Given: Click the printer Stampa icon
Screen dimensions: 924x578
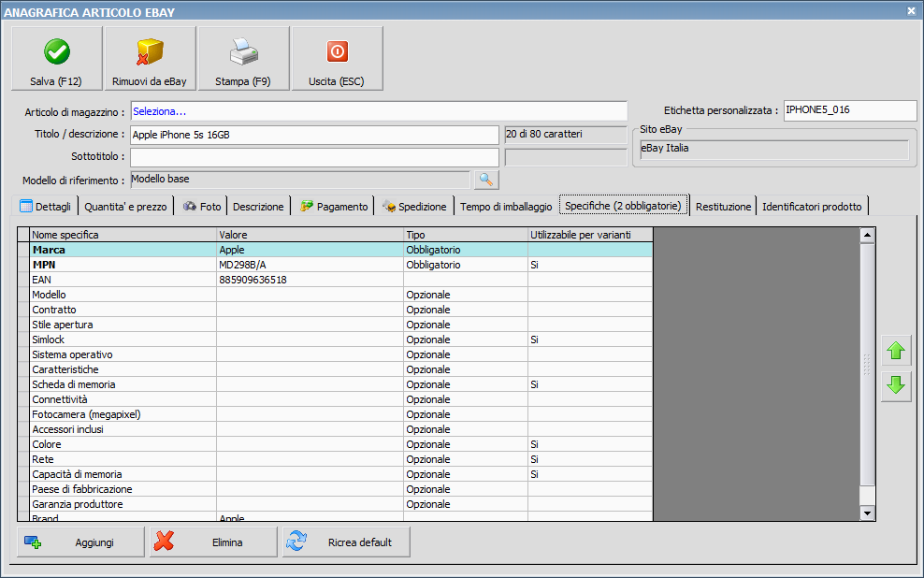Looking at the screenshot, I should click(x=243, y=51).
